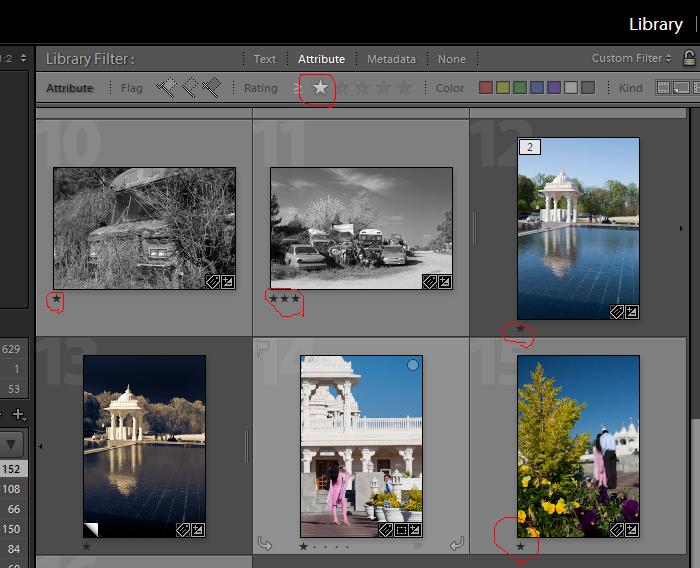Viewport: 700px width, 568px height.
Task: Click the flag icon on photo 14
Action: (265, 349)
